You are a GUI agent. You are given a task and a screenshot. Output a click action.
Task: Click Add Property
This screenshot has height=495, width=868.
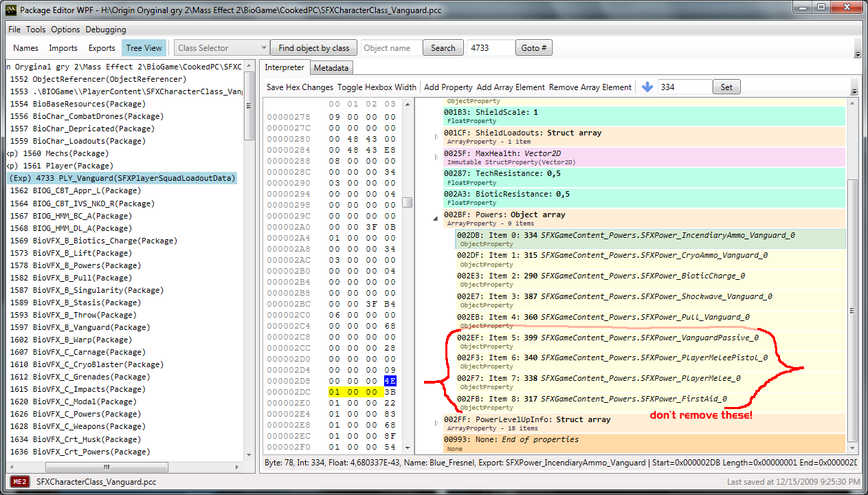[x=448, y=87]
